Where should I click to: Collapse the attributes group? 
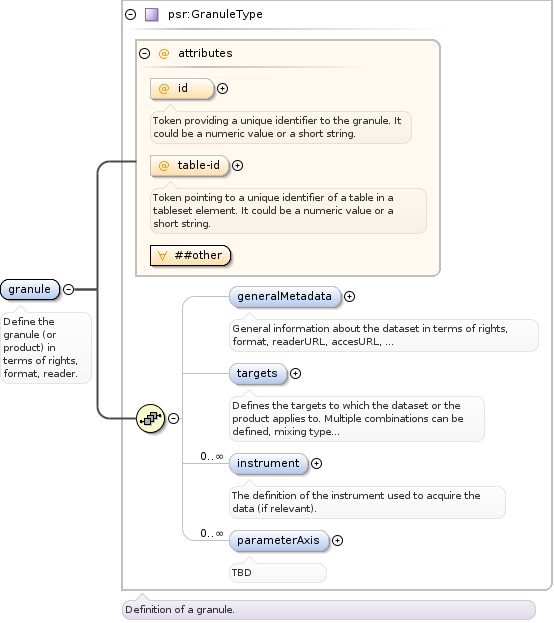point(145,53)
